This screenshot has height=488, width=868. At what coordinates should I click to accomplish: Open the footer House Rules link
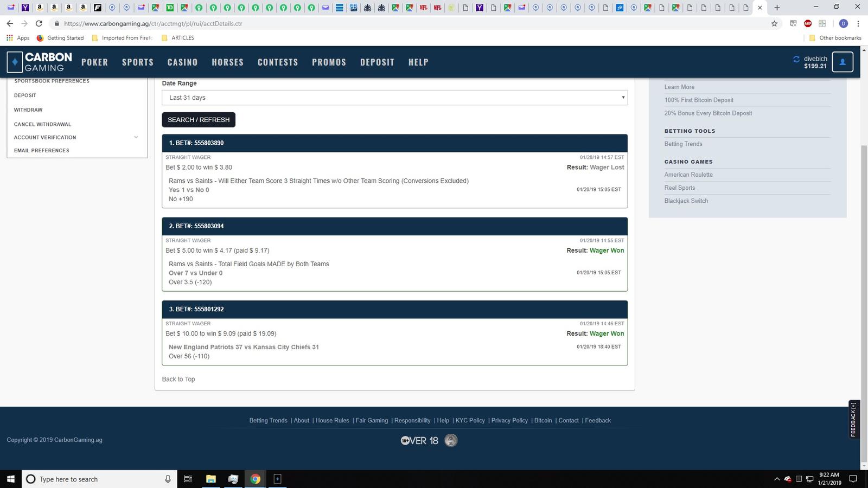pyautogui.click(x=333, y=421)
